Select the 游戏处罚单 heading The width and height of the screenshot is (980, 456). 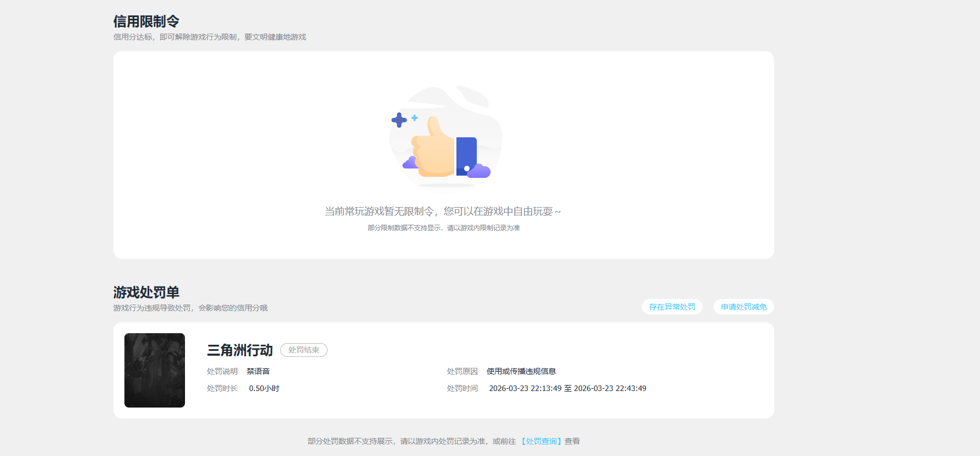click(x=146, y=292)
